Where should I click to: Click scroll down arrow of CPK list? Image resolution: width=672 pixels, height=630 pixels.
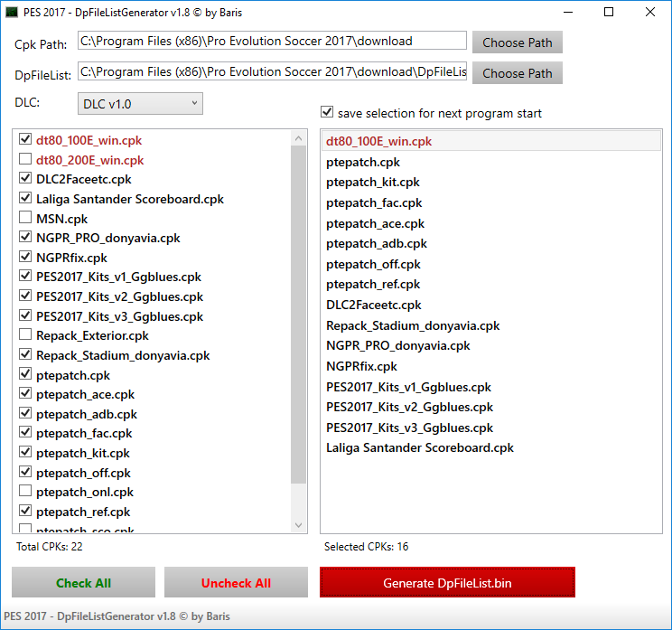coord(299,525)
